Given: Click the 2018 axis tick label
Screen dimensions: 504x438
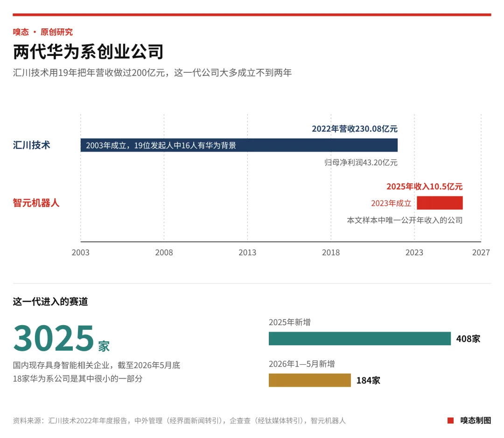Looking at the screenshot, I should click(331, 252).
